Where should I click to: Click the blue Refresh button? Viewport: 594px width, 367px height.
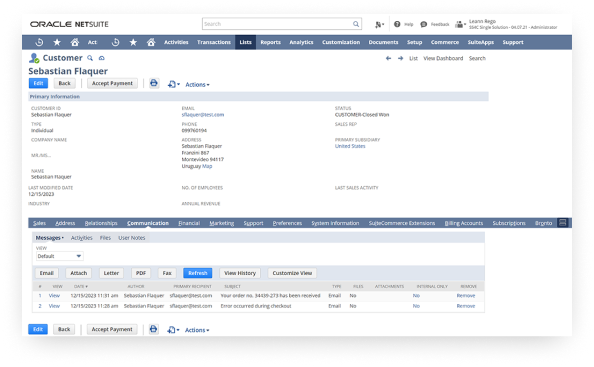click(197, 273)
